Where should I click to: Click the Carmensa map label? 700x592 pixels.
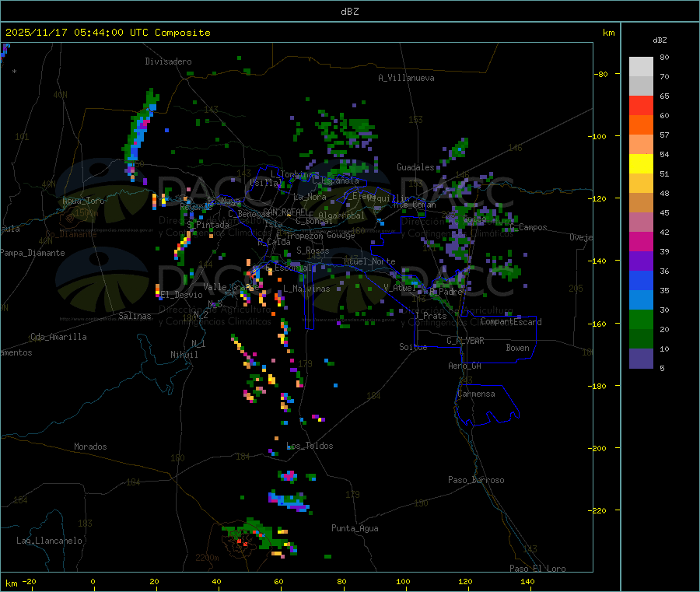tap(476, 394)
